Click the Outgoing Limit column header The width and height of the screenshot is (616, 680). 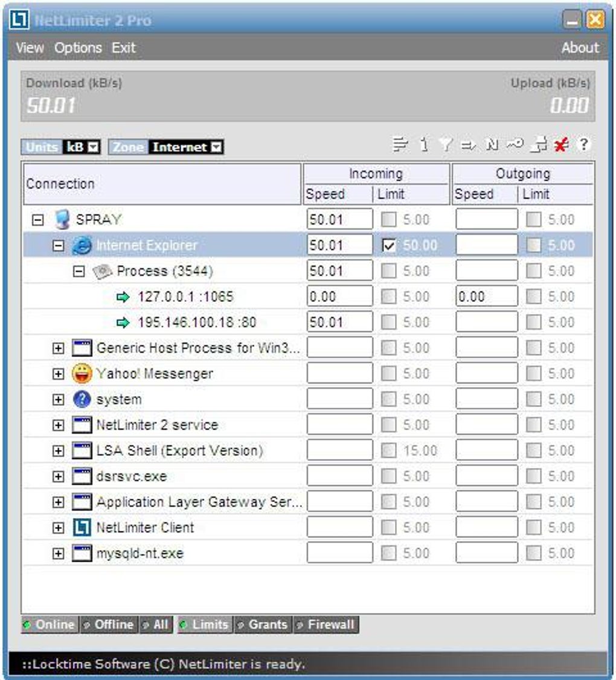(555, 194)
